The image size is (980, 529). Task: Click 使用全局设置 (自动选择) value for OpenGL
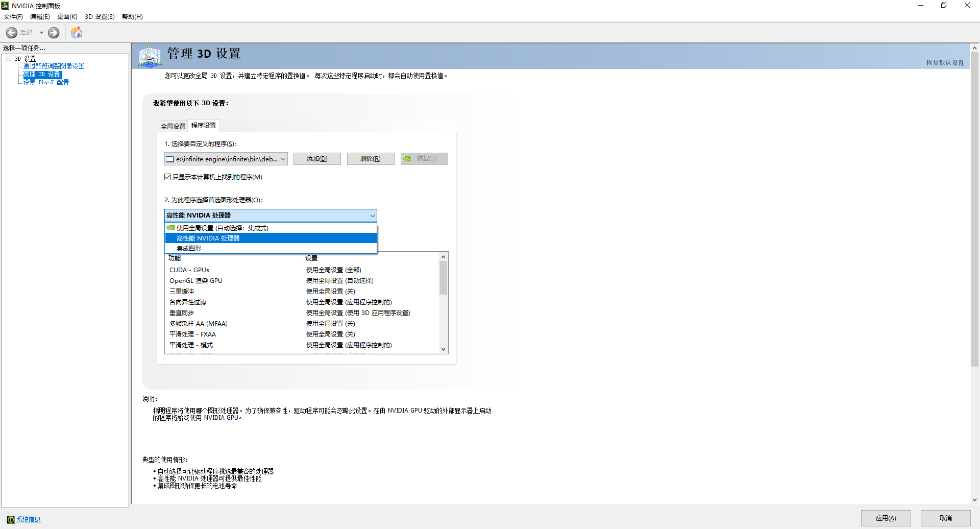tap(340, 281)
